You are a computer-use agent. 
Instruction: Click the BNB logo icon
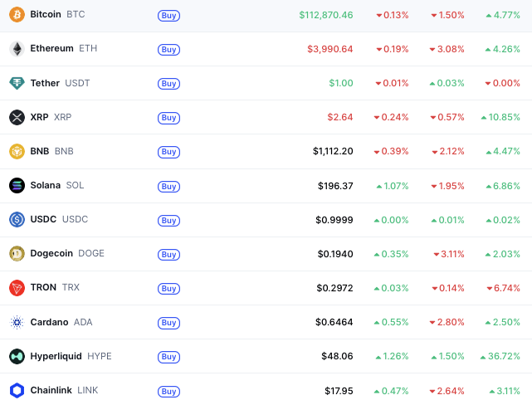tap(17, 151)
